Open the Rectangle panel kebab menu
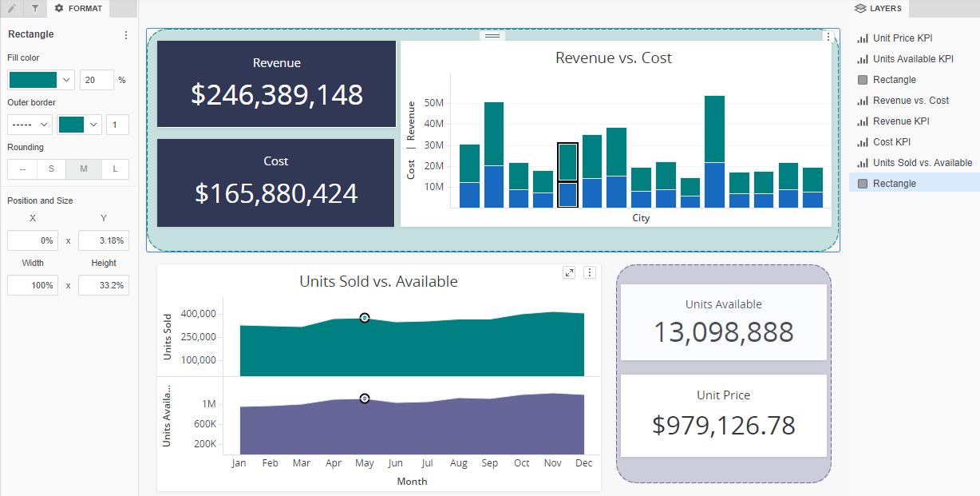The image size is (980, 496). (125, 35)
